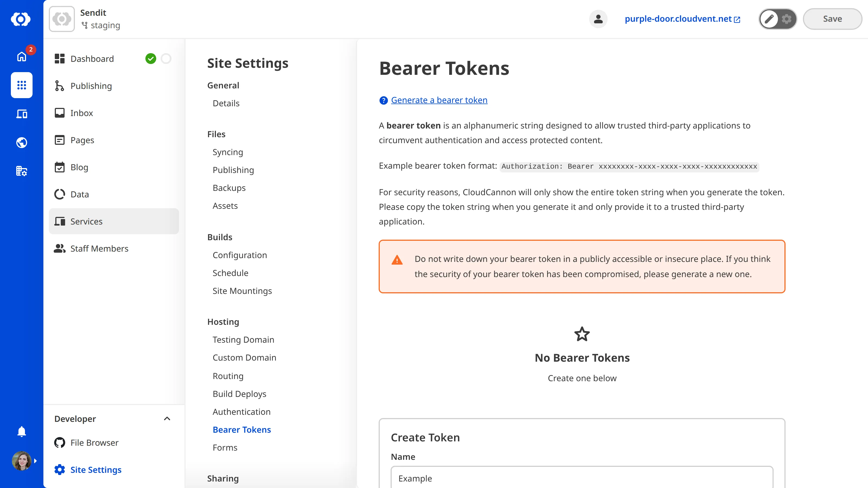The image size is (868, 488).
Task: Select the apps grid icon in sidebar
Action: (21, 85)
